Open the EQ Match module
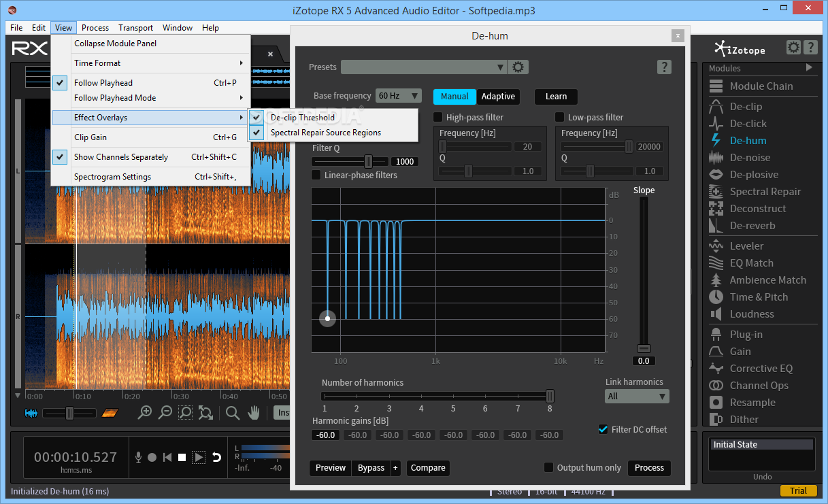This screenshot has height=504, width=828. point(751,263)
